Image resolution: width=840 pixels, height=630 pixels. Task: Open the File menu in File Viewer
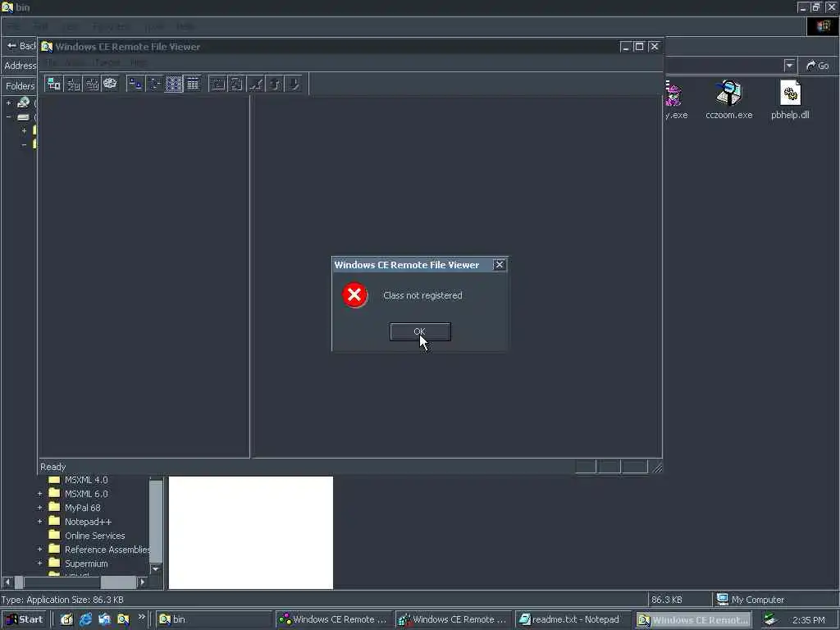52,62
